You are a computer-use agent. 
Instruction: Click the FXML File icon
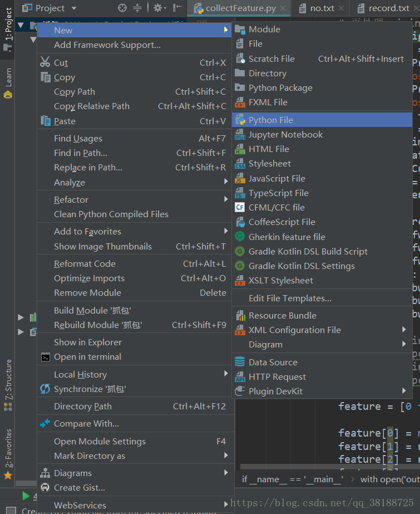coord(240,102)
